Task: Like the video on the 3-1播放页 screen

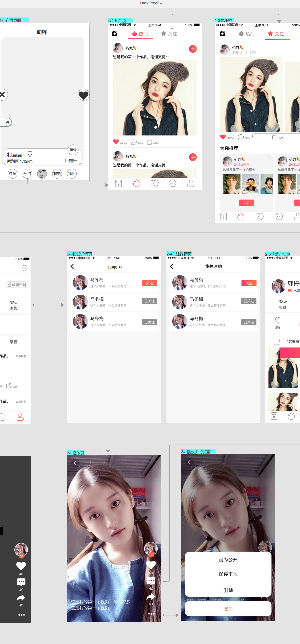Action: pos(151,565)
